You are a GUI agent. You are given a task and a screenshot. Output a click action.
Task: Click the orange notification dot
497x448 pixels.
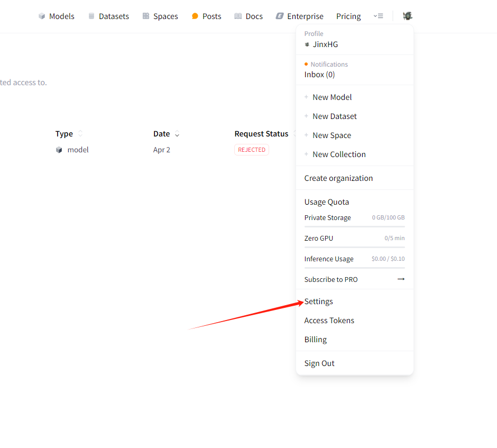click(306, 64)
